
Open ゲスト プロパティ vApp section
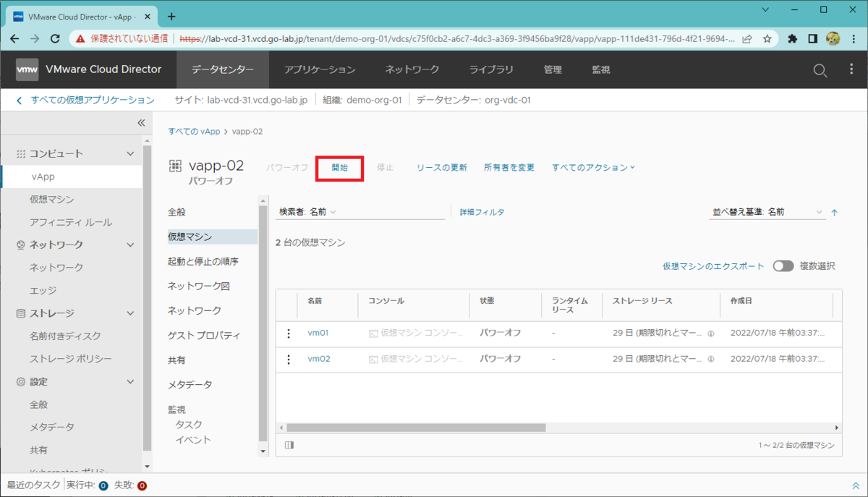204,336
